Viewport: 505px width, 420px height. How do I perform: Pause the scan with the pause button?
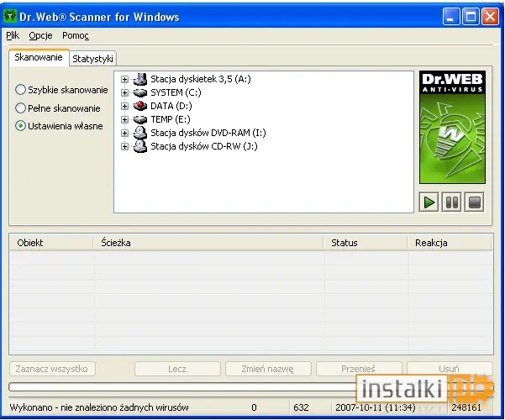(x=451, y=202)
